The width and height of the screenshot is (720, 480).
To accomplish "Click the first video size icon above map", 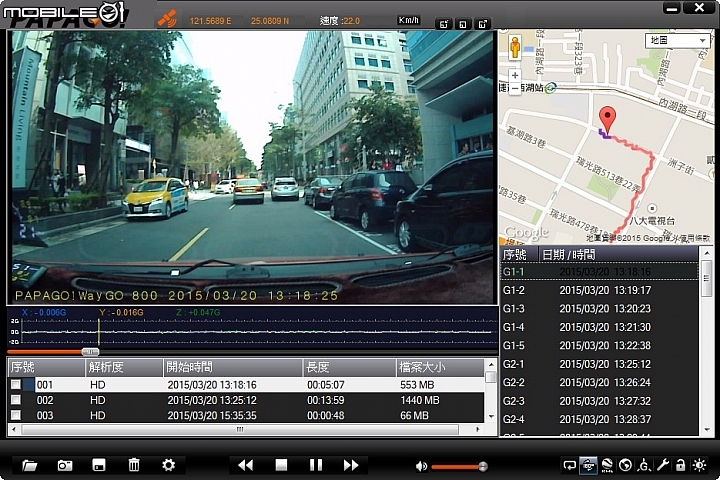I will 444,24.
